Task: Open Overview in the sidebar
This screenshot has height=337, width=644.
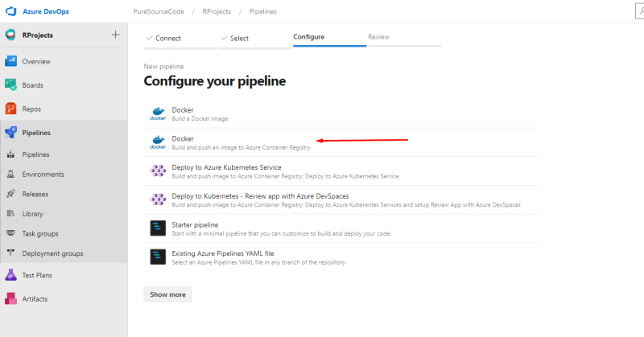Action: coord(64,61)
